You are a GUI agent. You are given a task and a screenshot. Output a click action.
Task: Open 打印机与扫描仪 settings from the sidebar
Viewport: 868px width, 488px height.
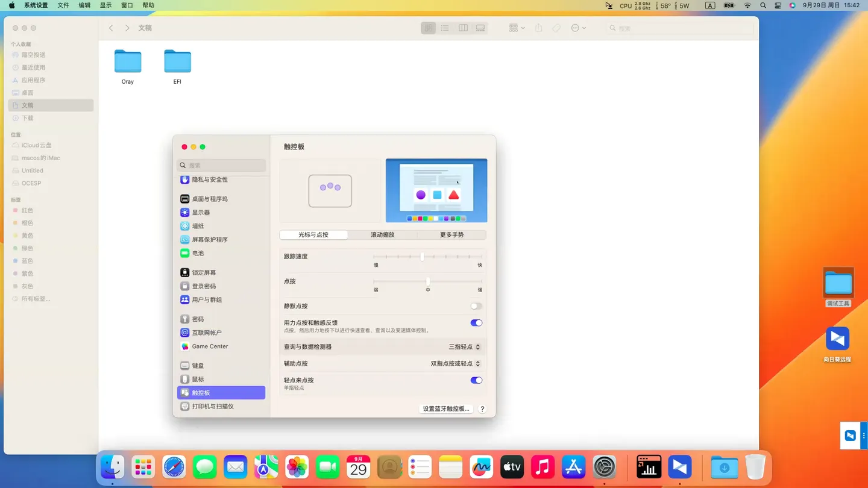(213, 406)
